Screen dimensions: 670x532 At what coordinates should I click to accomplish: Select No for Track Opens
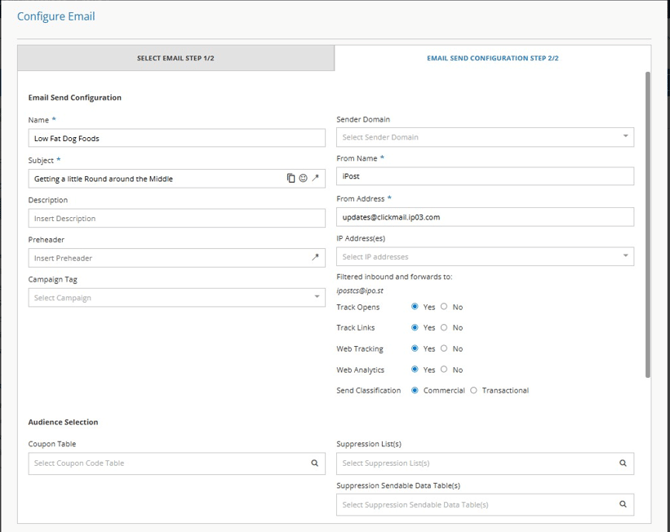[444, 306]
